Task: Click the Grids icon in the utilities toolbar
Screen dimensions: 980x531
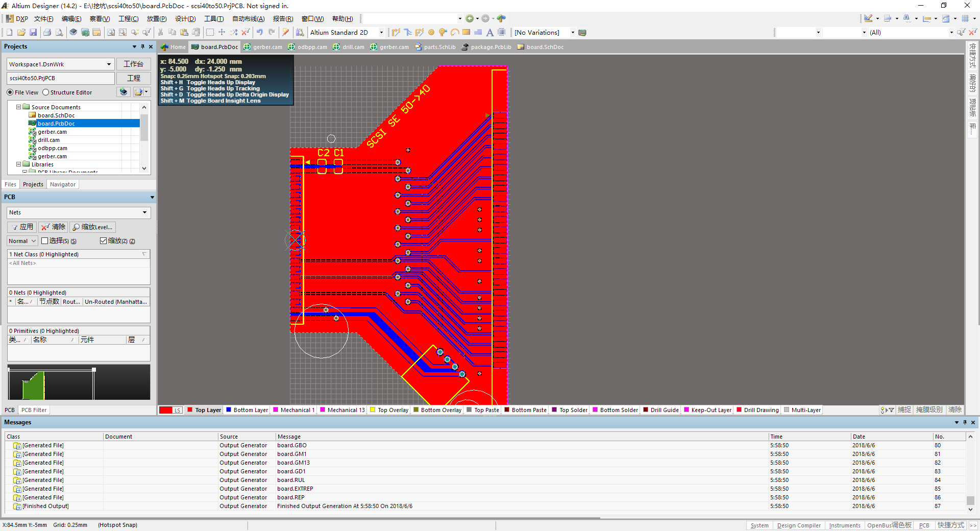Action: coord(965,18)
